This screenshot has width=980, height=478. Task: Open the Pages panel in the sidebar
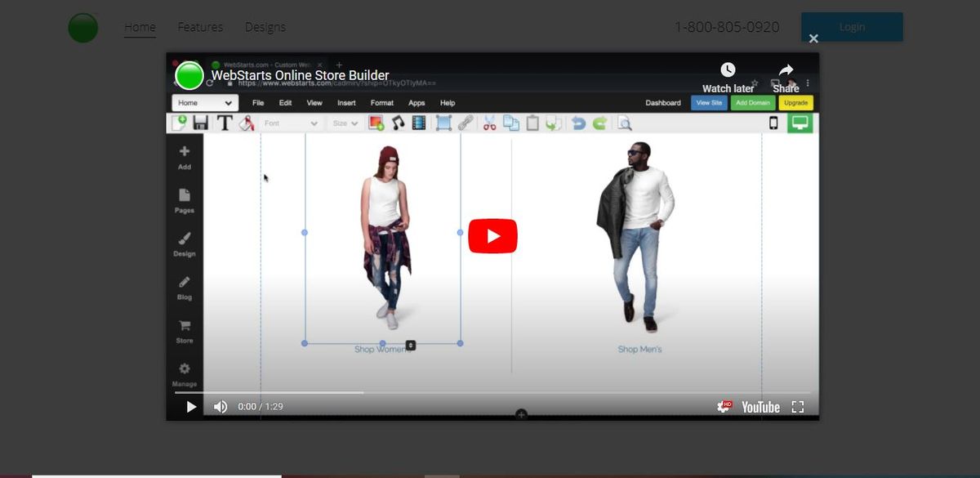[184, 199]
